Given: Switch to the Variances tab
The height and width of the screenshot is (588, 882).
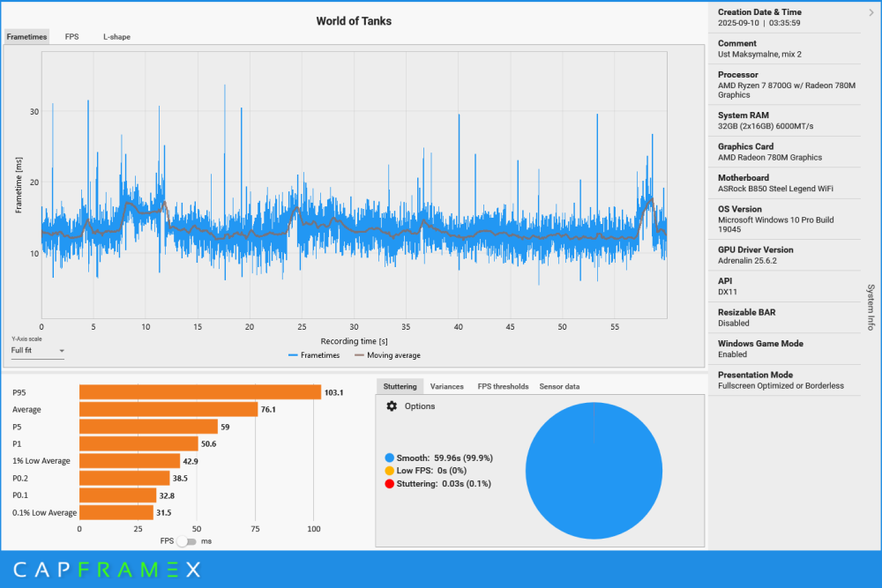Looking at the screenshot, I should [446, 386].
